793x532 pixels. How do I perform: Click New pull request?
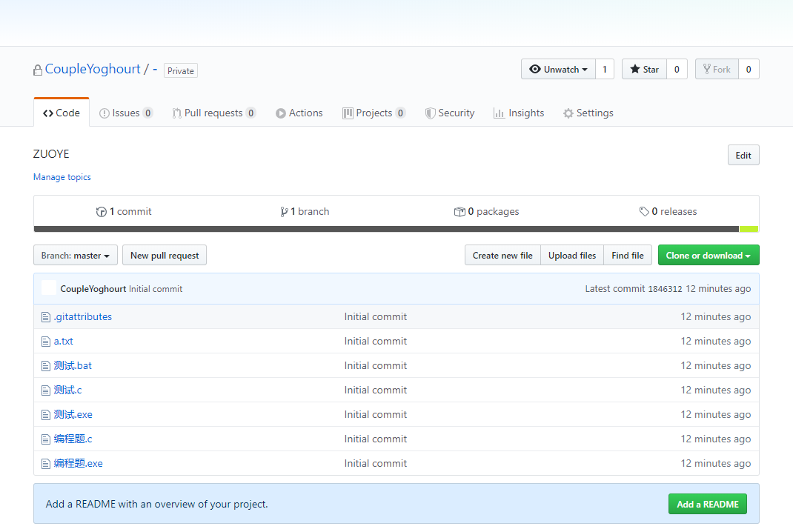click(165, 256)
